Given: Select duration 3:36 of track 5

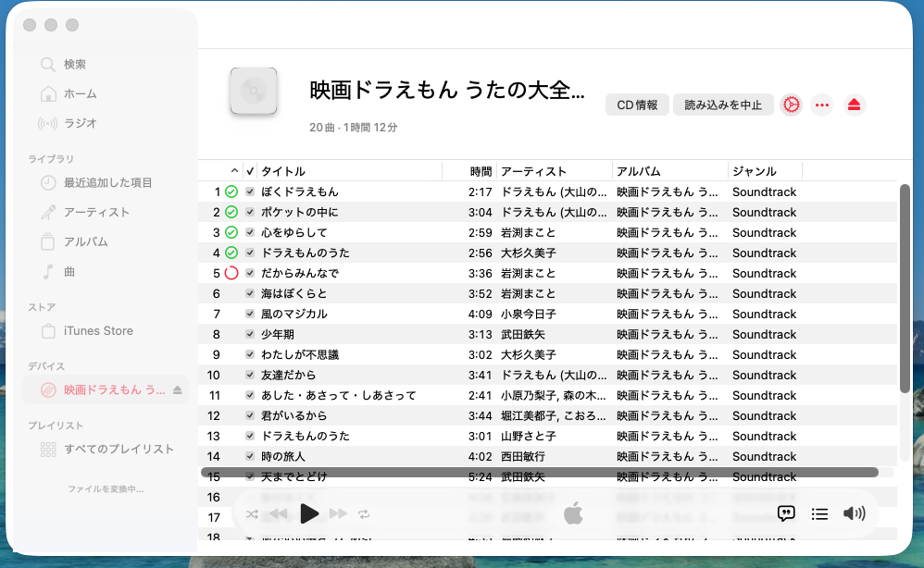Looking at the screenshot, I should point(481,273).
